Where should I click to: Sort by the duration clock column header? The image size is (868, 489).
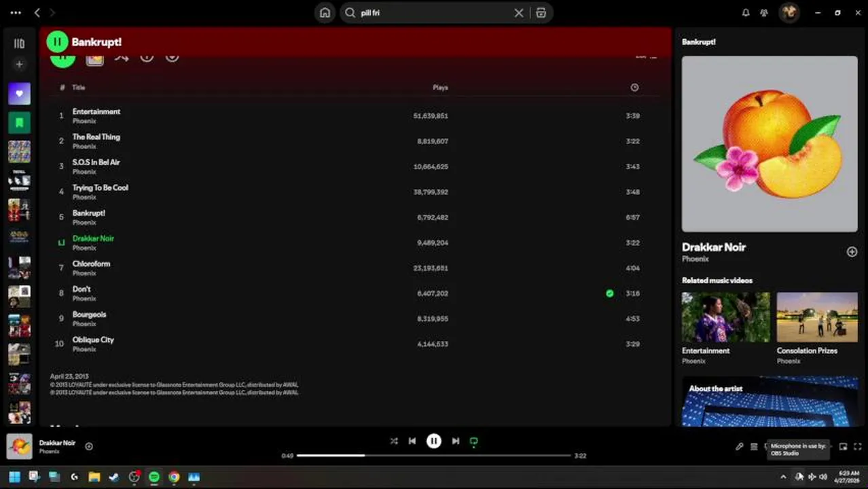point(634,88)
